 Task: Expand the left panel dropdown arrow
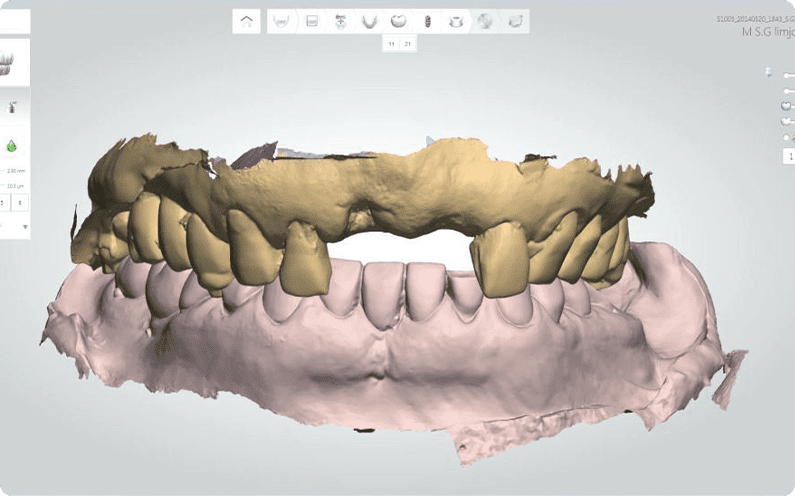pyautogui.click(x=25, y=228)
